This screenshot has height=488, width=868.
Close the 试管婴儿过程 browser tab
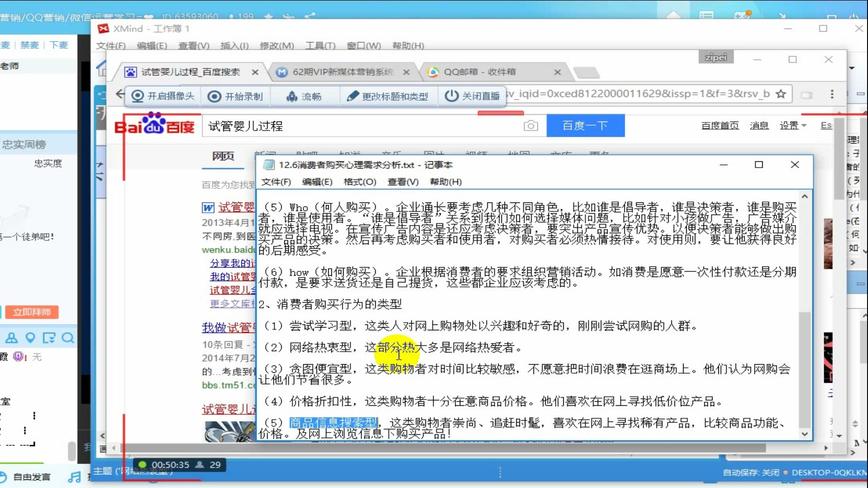[x=255, y=72]
